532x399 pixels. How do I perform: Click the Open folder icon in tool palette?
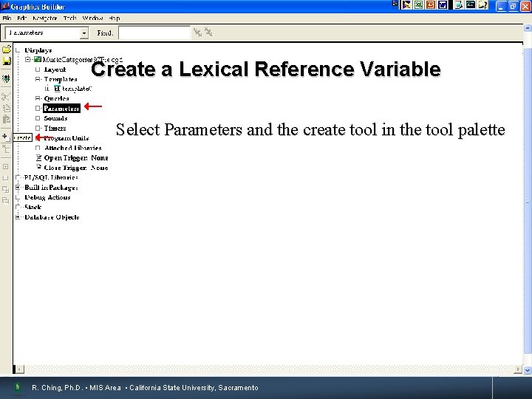[7, 50]
